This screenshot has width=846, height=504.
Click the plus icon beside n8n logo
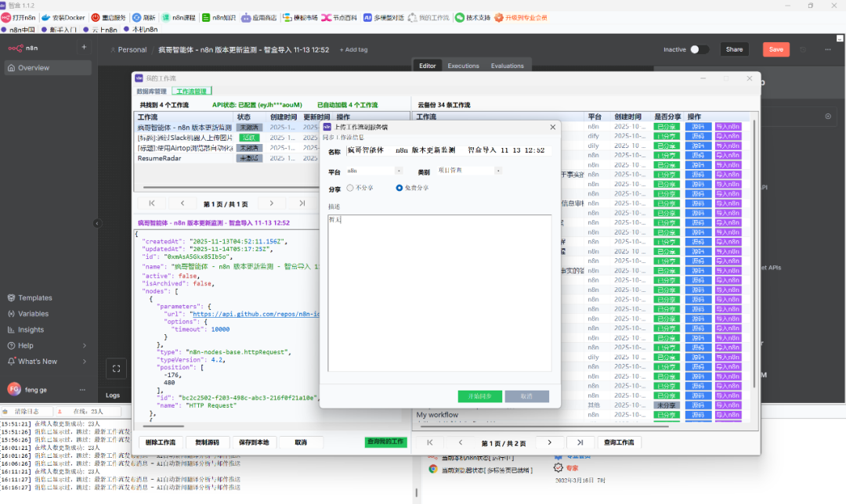(x=84, y=48)
